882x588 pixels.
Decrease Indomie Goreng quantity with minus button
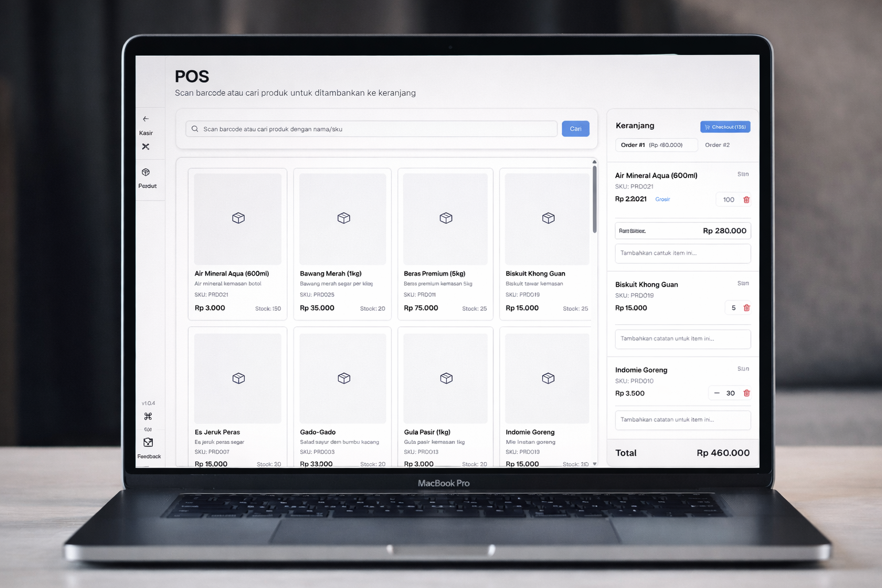pos(717,393)
